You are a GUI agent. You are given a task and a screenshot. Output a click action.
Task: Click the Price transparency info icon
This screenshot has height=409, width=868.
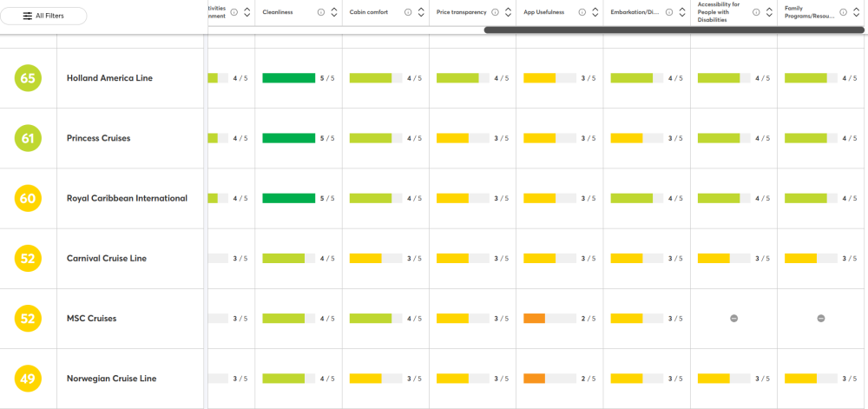[495, 12]
